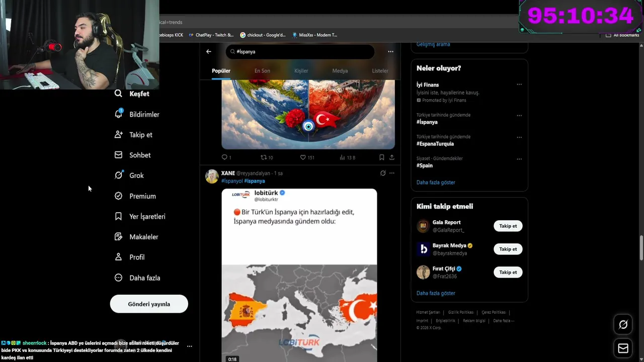Viewport: 644px width, 362px height.
Task: Open Makaleler articles icon
Action: pos(118,237)
